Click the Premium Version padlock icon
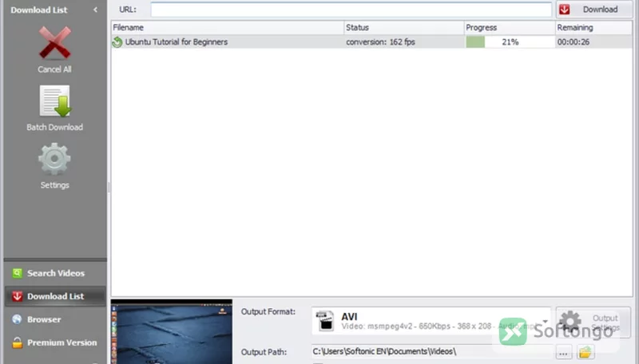Viewport: 639px width, 364px height. coord(17,342)
